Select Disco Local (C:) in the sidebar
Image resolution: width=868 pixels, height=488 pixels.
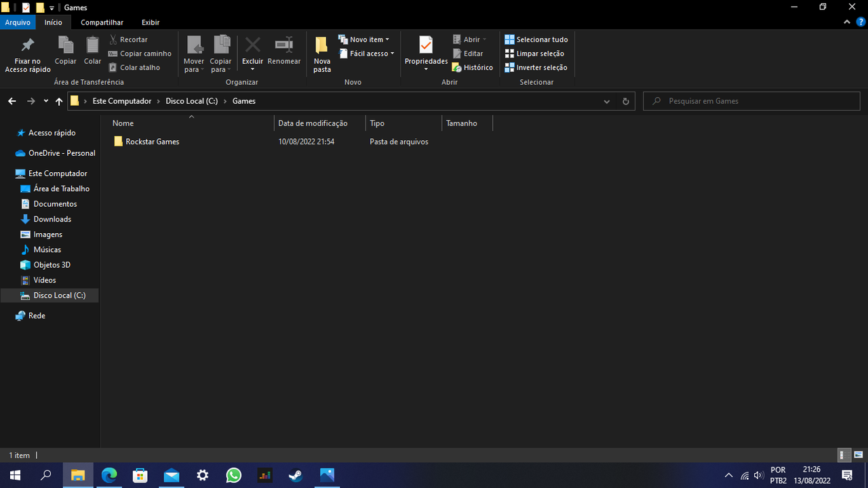(50, 296)
